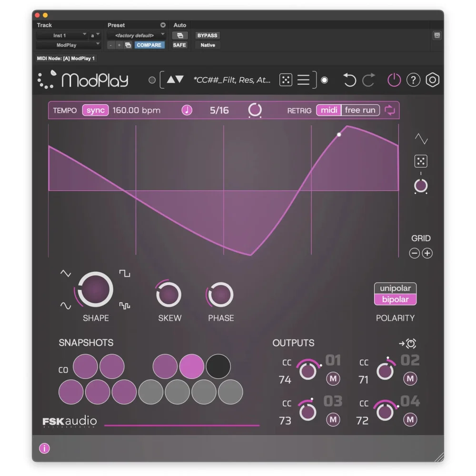The width and height of the screenshot is (476, 476).
Task: Click the redo arrow icon
Action: (x=369, y=80)
